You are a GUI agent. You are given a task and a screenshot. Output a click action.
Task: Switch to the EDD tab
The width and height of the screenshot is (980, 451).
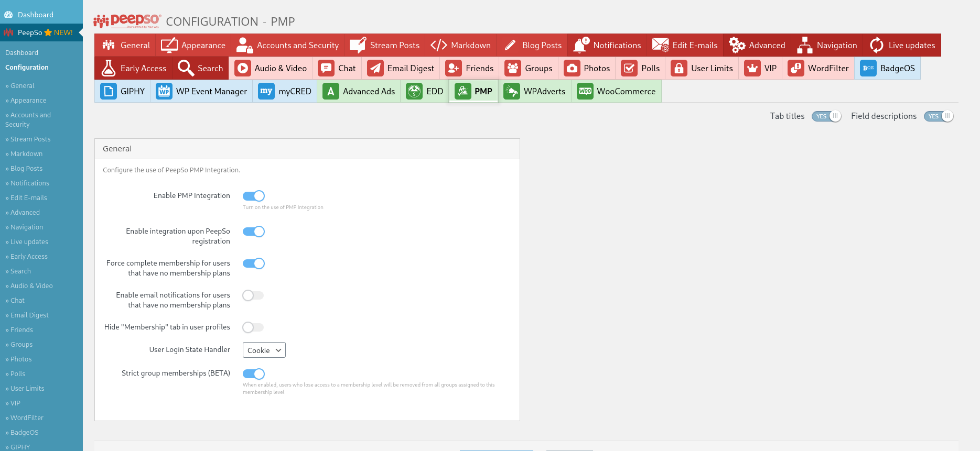pos(425,91)
